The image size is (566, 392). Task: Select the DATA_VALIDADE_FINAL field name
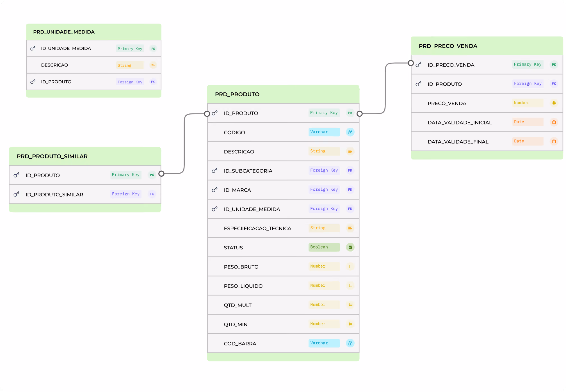tap(458, 142)
